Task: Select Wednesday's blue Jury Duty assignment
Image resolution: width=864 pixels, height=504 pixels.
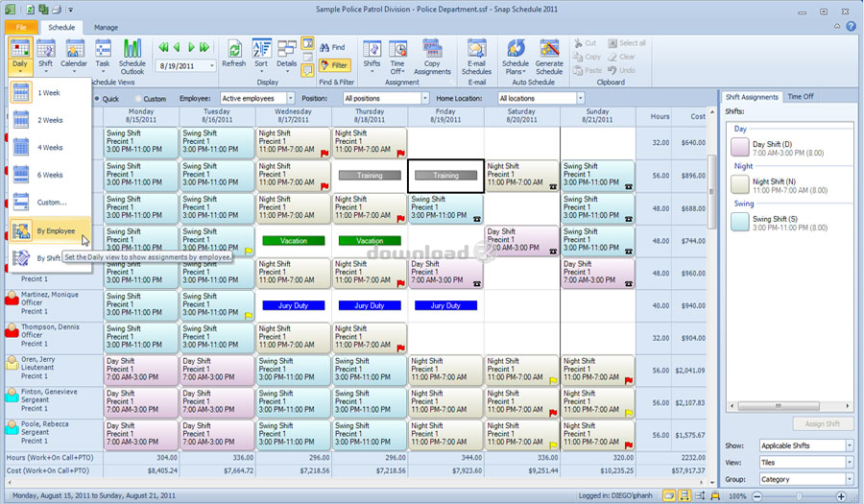Action: pos(293,305)
